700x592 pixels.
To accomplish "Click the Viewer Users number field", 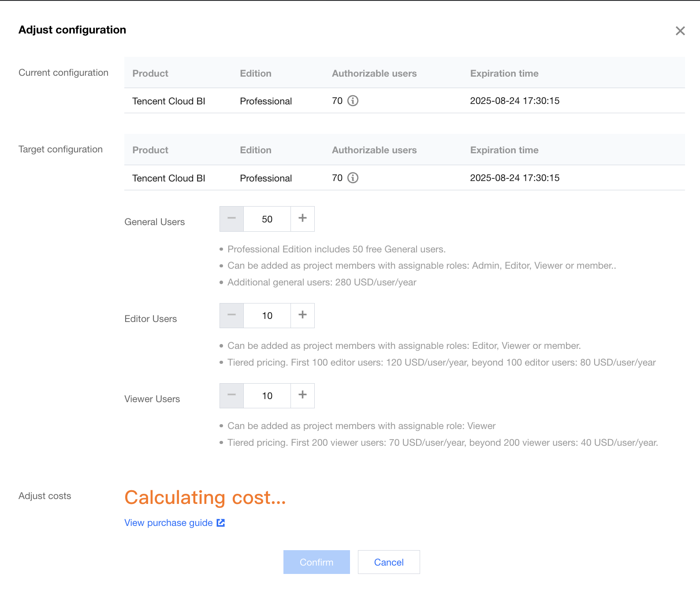I will pos(267,396).
